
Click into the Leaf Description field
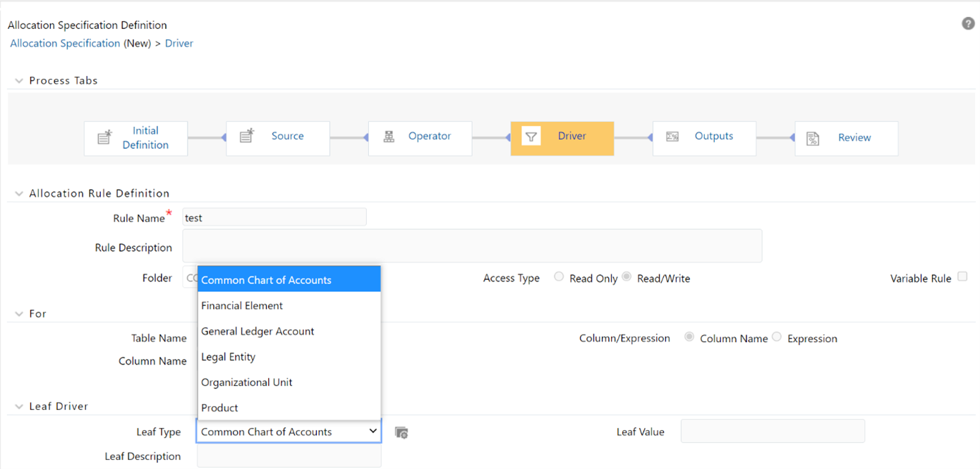click(x=289, y=457)
